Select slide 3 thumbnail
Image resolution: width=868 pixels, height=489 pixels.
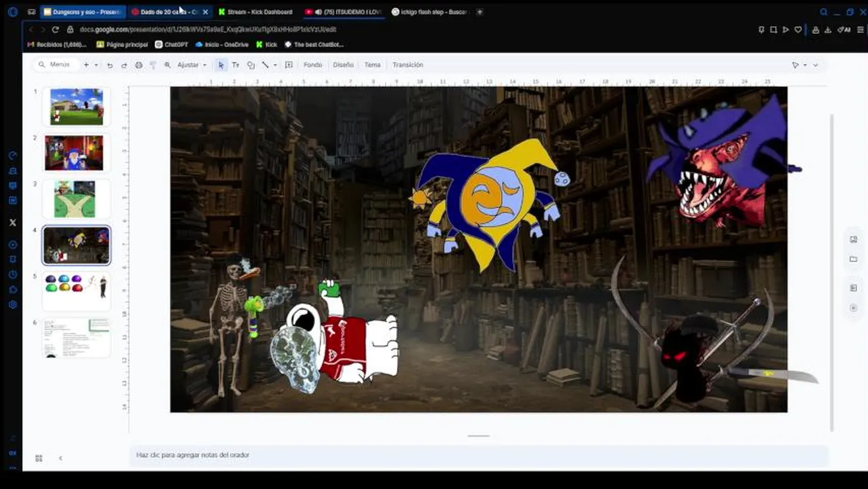coord(77,199)
